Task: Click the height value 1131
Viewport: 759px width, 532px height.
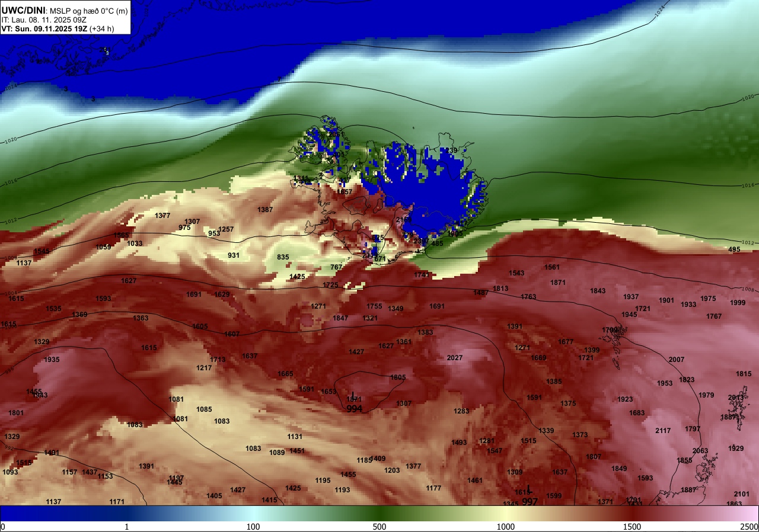Action: click(x=295, y=437)
